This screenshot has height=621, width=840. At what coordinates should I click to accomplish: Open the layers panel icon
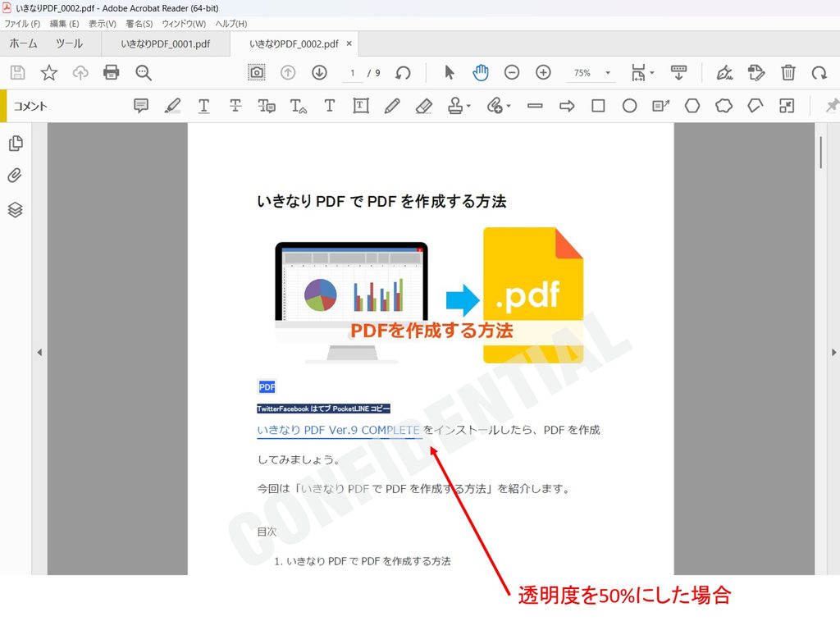coord(15,209)
